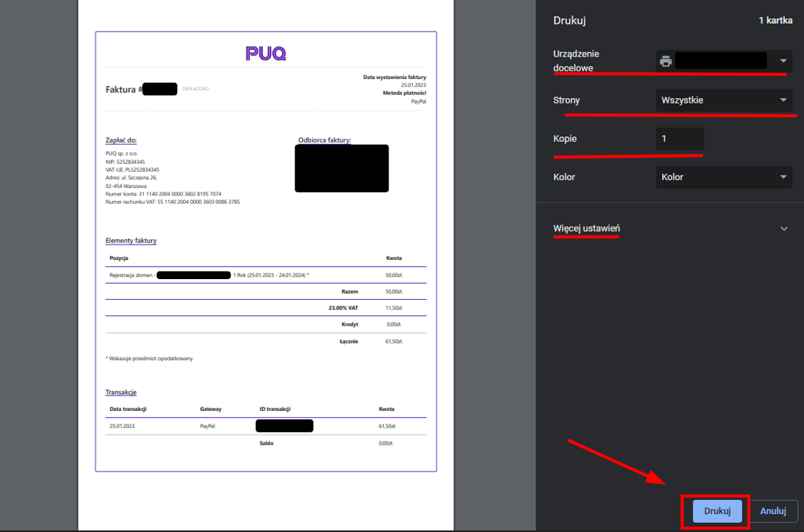This screenshot has height=532, width=804.
Task: Click the '1 kartka' sheet count
Action: coord(775,21)
